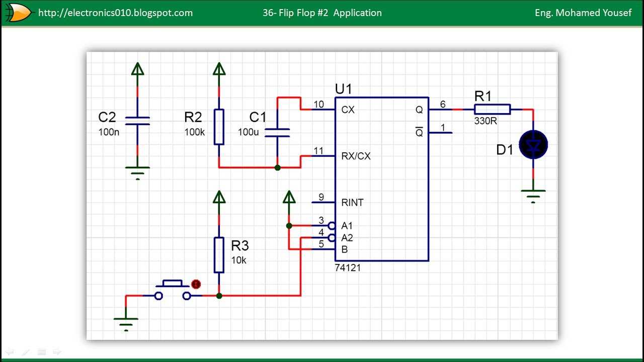644x362 pixels.
Task: Click the '36- Flip Flop #2 Application' title
Action: tap(322, 13)
